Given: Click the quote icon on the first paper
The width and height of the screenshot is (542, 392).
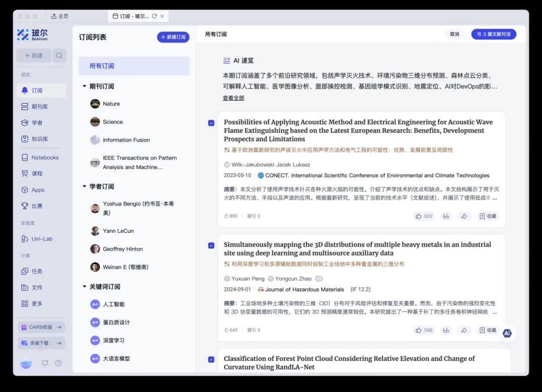Looking at the screenshot, I should pos(445,216).
